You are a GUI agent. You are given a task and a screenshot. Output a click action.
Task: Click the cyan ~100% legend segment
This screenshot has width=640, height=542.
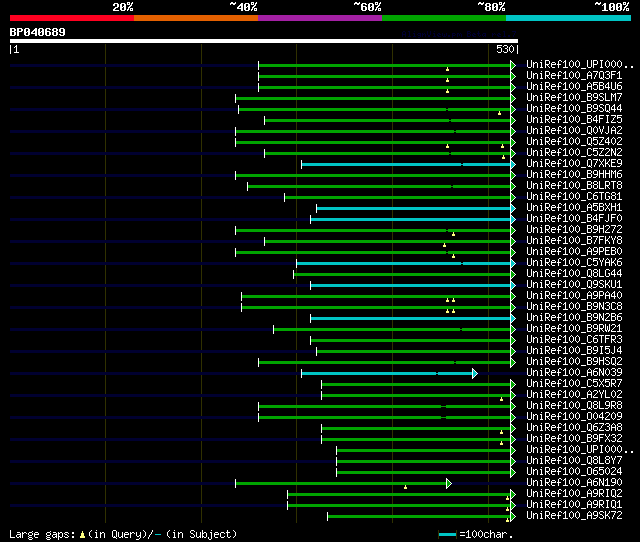tap(569, 18)
